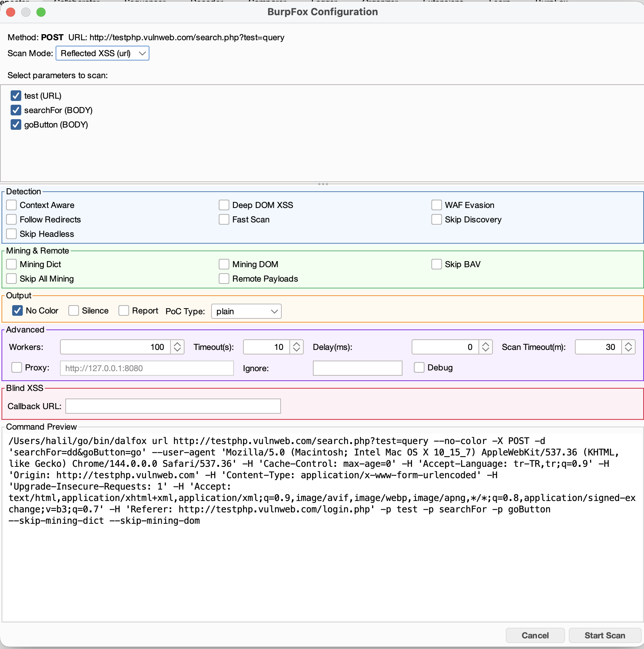Screen dimensions: 644x649
Task: Click the Cancel button
Action: [535, 635]
